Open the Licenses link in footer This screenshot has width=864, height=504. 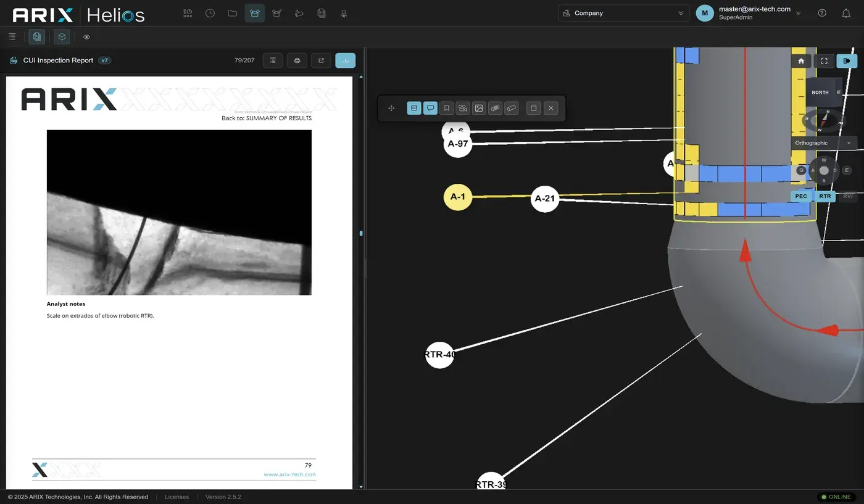(x=177, y=497)
